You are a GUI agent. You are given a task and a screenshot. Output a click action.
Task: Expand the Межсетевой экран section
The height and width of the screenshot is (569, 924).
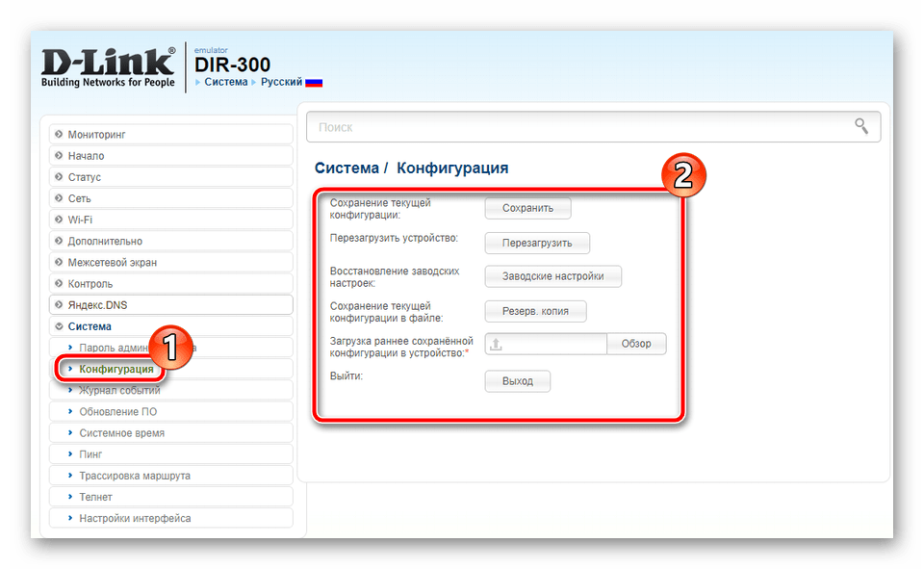[x=171, y=262]
